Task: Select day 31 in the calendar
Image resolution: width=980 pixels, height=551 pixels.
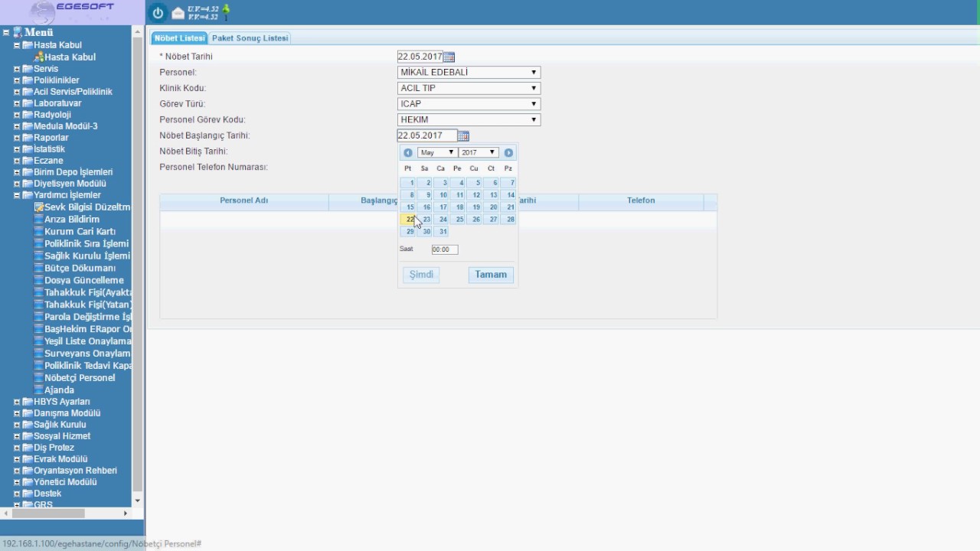Action: (x=441, y=232)
